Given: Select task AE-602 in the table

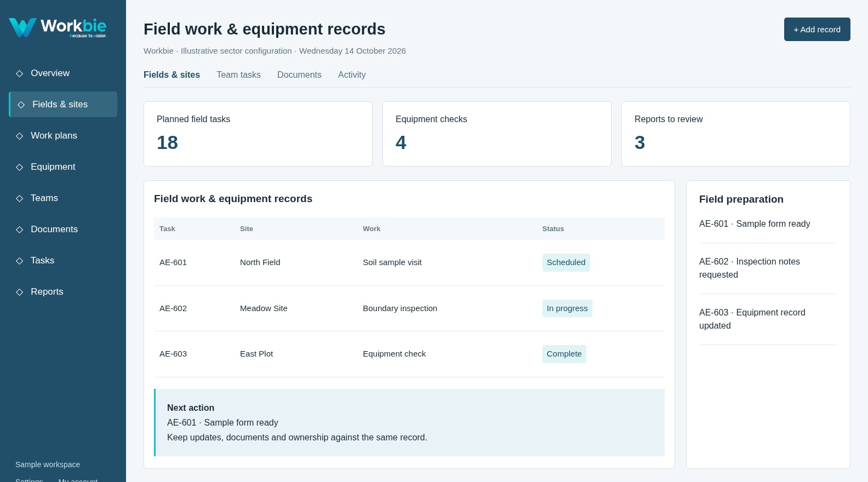Looking at the screenshot, I should tap(173, 308).
